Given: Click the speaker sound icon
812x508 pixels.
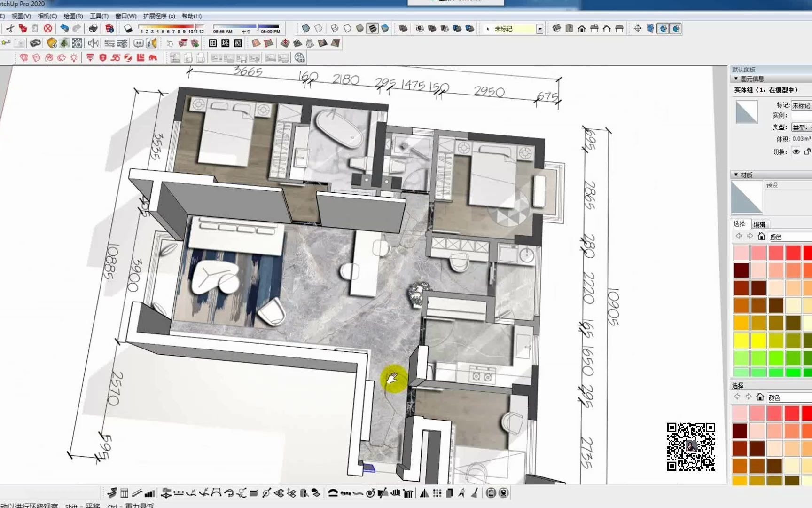Looking at the screenshot, I should [94, 43].
